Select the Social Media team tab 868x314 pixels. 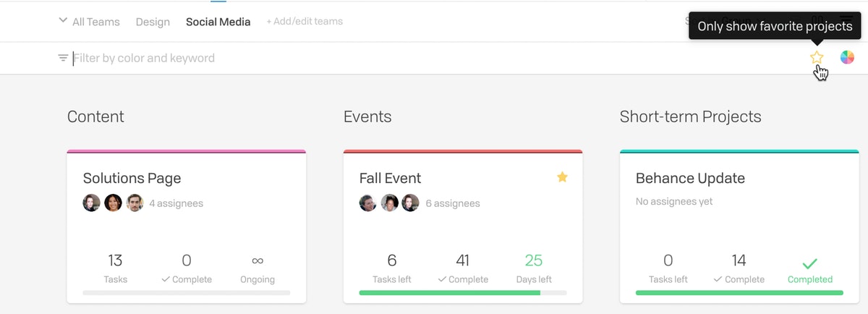coord(218,22)
